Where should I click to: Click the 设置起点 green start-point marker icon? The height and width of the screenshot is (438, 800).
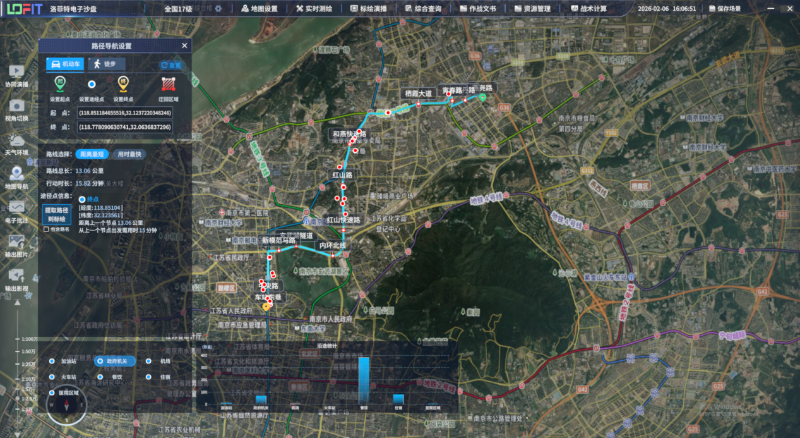tap(60, 84)
